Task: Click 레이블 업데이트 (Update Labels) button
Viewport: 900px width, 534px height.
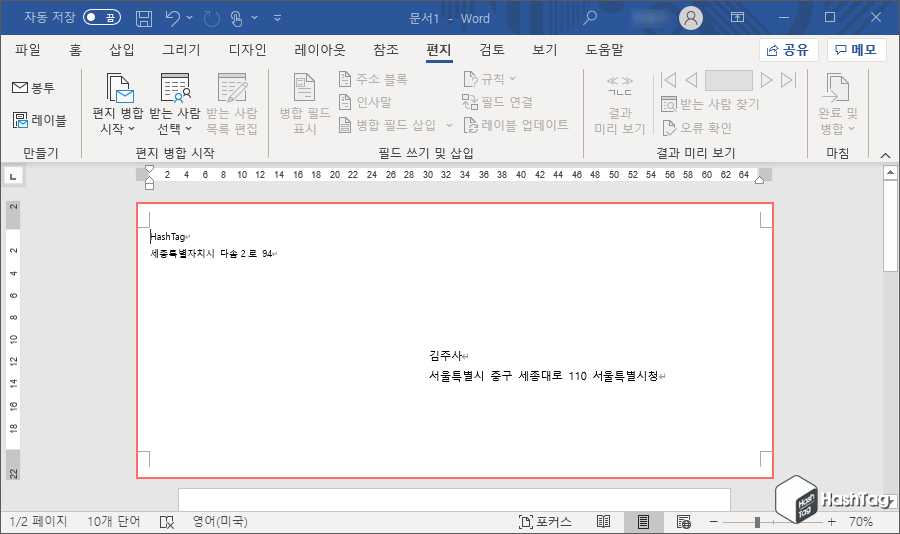Action: 516,125
